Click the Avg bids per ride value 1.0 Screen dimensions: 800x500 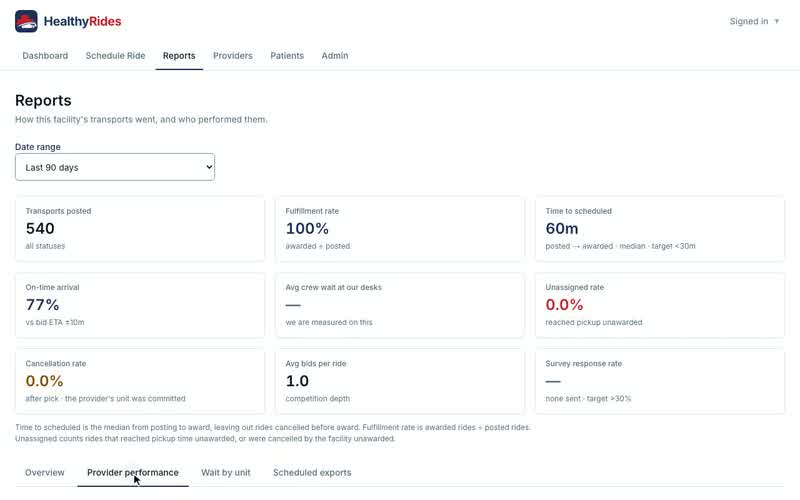click(297, 381)
